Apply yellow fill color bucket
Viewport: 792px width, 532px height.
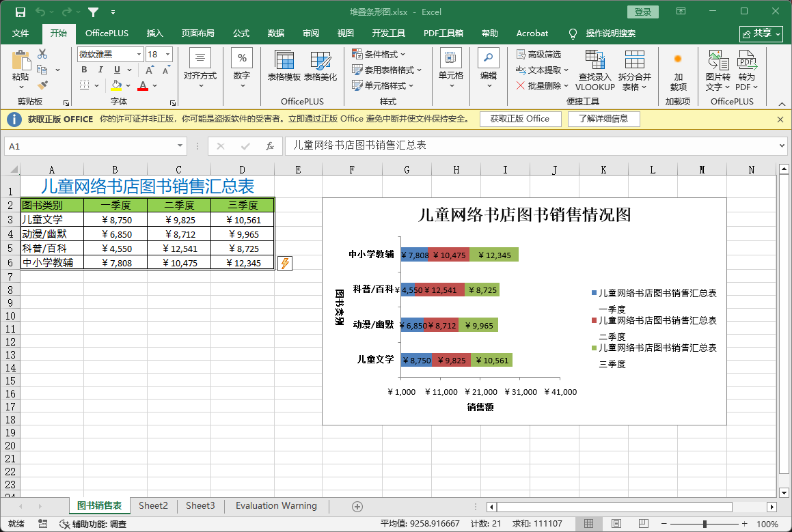(116, 85)
